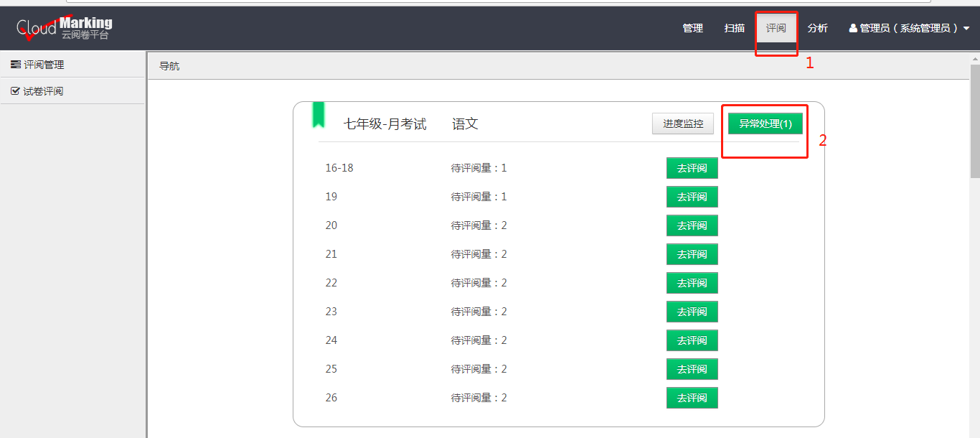Click 待评阅量：1 in row 19
Image resolution: width=980 pixels, height=438 pixels.
[479, 197]
